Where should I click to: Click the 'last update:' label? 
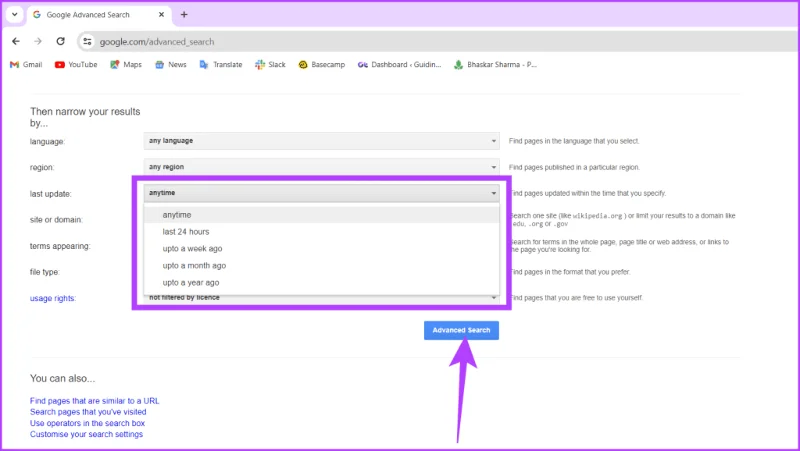[x=51, y=194]
